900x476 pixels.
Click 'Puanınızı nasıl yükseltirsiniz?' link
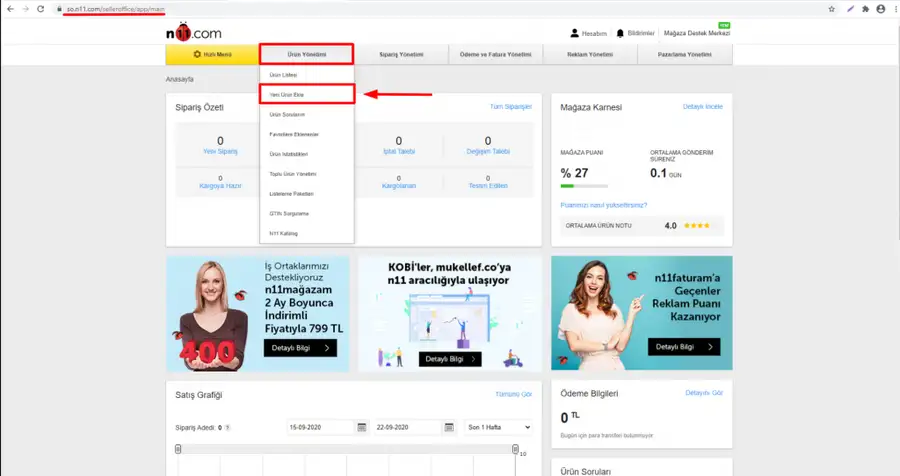pos(604,205)
